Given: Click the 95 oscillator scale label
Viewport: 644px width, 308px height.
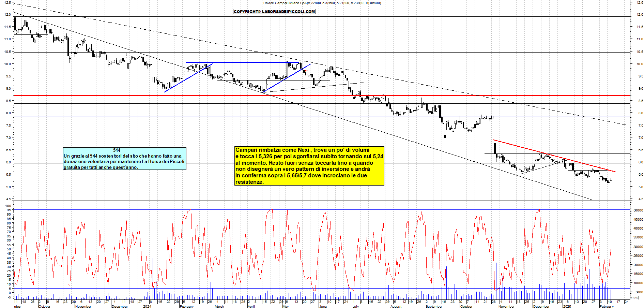Looking at the screenshot, I should pos(9,210).
